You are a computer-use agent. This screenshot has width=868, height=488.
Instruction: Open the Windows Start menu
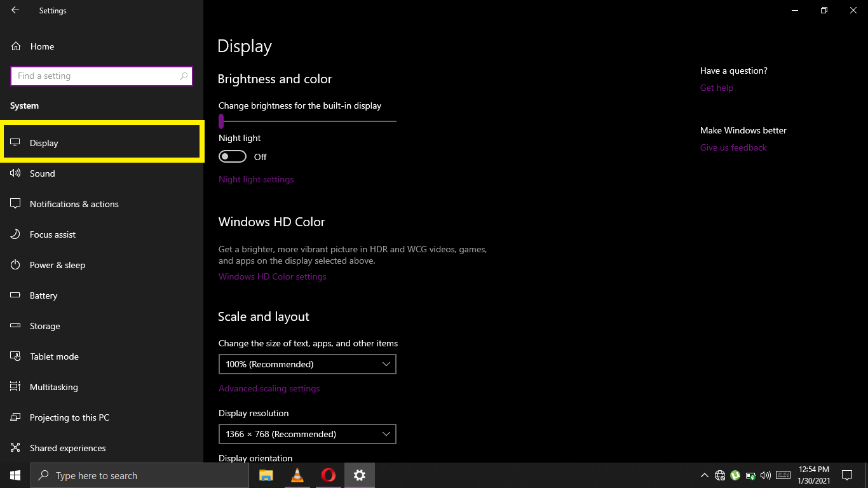tap(15, 475)
